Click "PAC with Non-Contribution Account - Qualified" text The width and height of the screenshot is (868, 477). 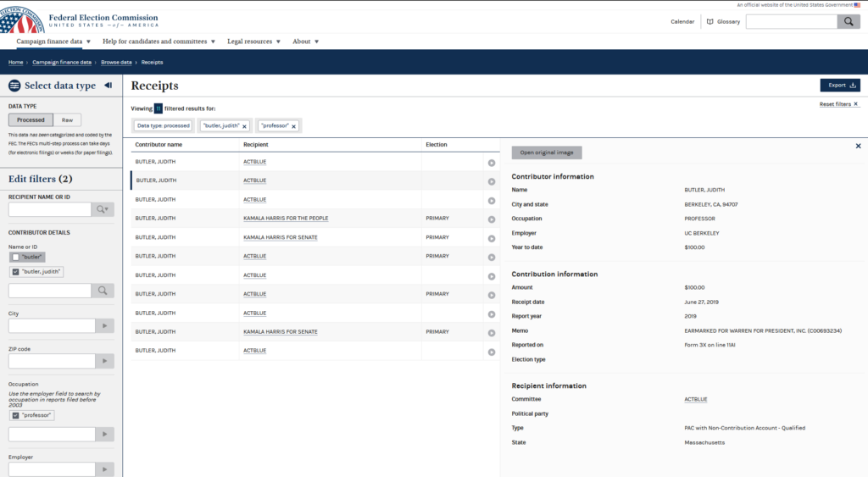pos(744,429)
